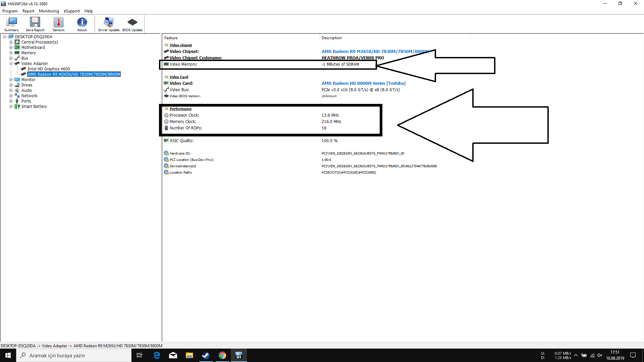Viewport: 644px width, 362px height.
Task: Click the Save Report floppy icon
Action: [x=35, y=24]
